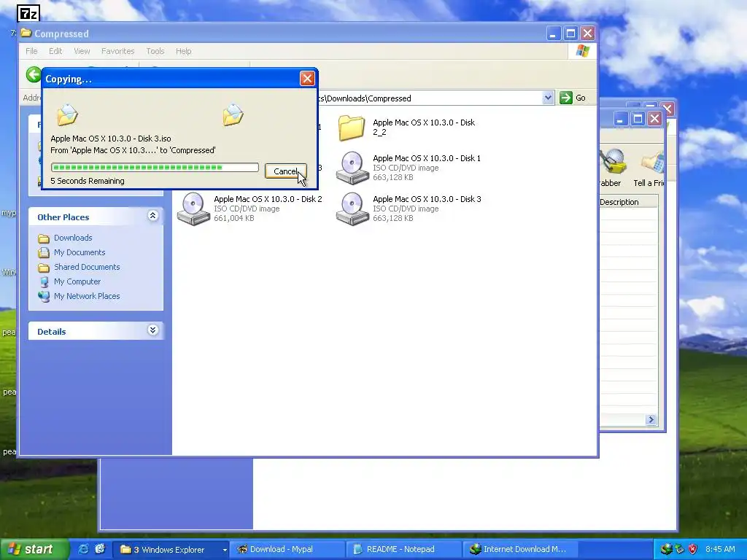Switch to Download - Mypal taskbar button

(287, 550)
